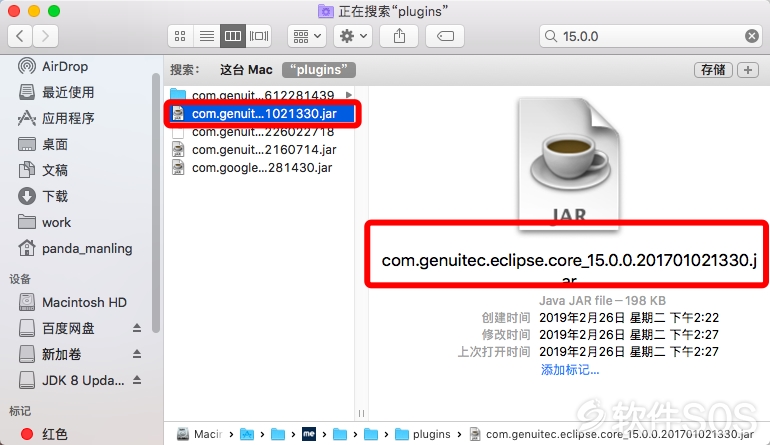The height and width of the screenshot is (445, 770).
Task: Click the Share toolbar button
Action: point(399,36)
